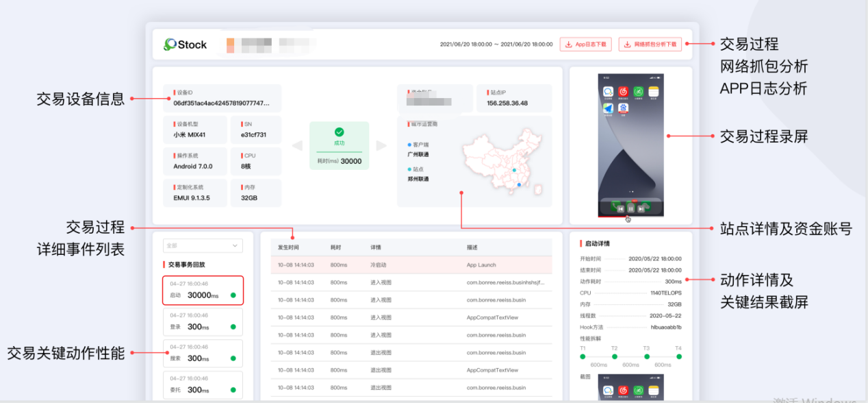
Task: Click the App日志下载 button
Action: 585,44
